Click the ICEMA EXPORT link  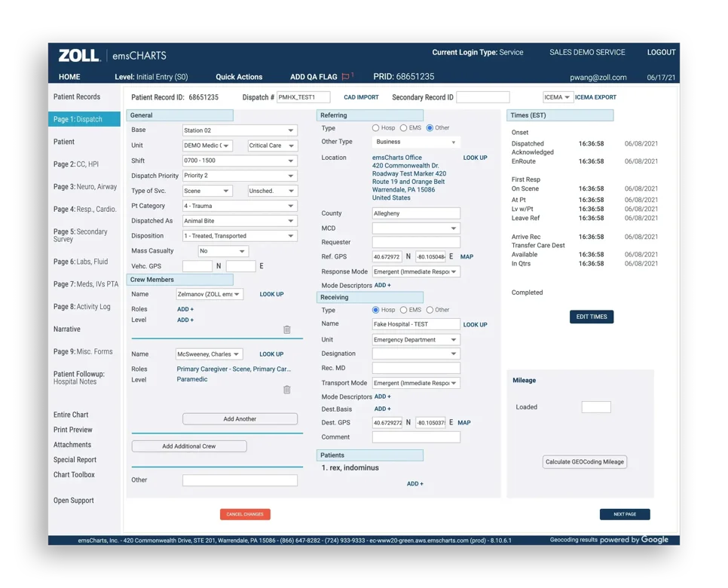(x=595, y=97)
